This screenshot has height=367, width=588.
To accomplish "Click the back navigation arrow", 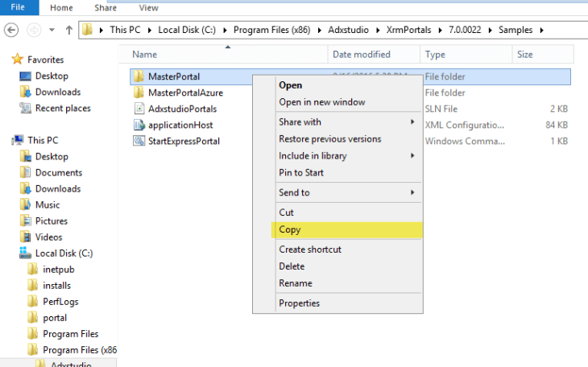I will click(12, 31).
